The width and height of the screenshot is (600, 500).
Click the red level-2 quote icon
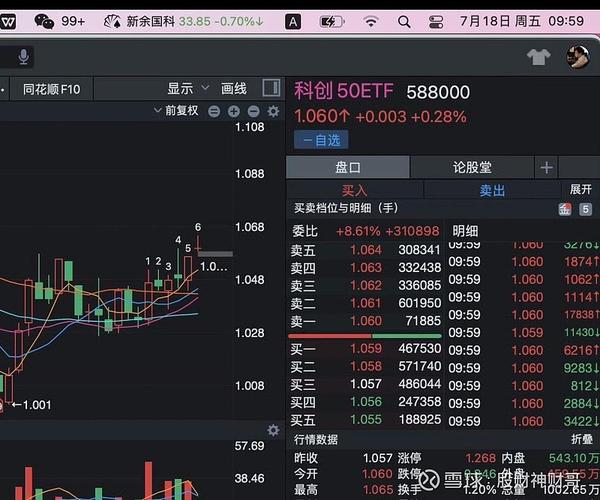[x=565, y=209]
